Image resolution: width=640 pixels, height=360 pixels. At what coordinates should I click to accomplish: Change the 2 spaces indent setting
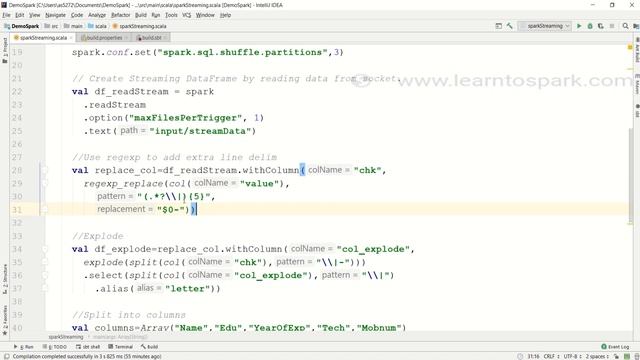pos(597,356)
